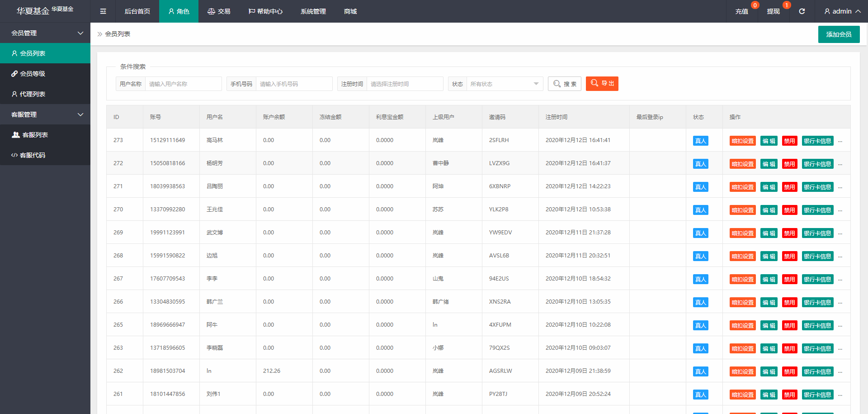Click balance value 212.26
The height and width of the screenshot is (414, 868).
coord(272,371)
